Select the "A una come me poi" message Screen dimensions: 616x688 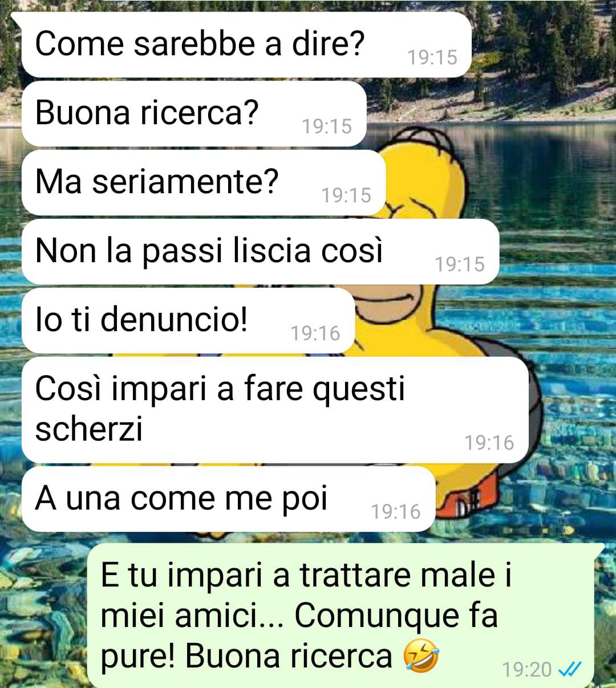tap(228, 499)
